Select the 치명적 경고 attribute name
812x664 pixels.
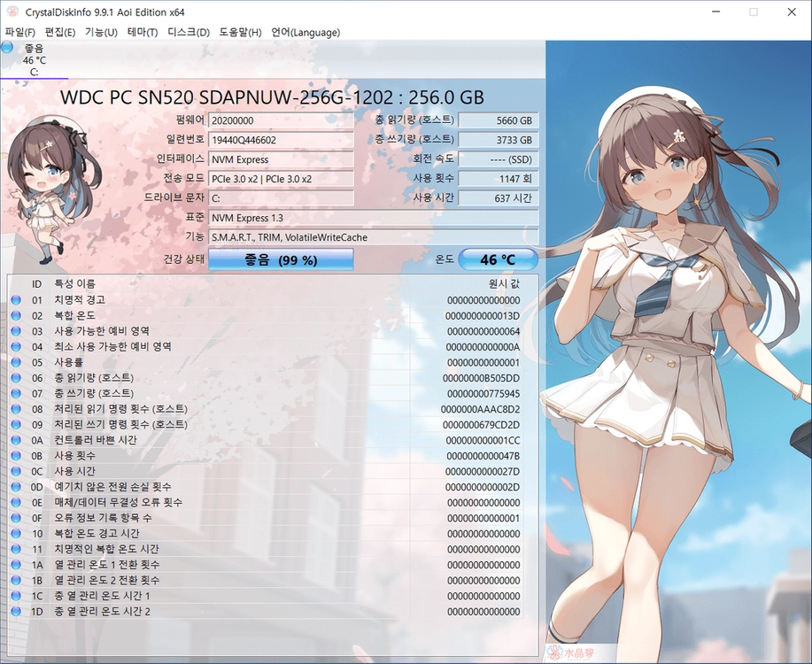tap(80, 300)
